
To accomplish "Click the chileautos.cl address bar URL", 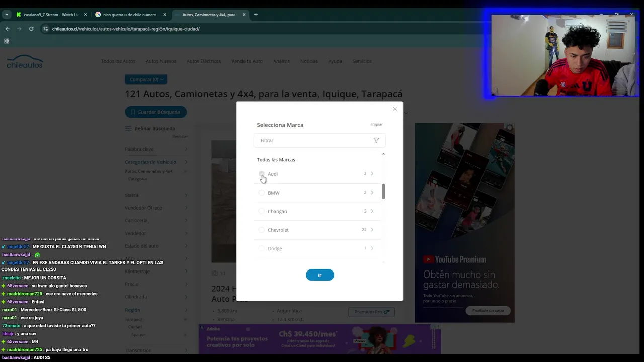I will coord(126,29).
